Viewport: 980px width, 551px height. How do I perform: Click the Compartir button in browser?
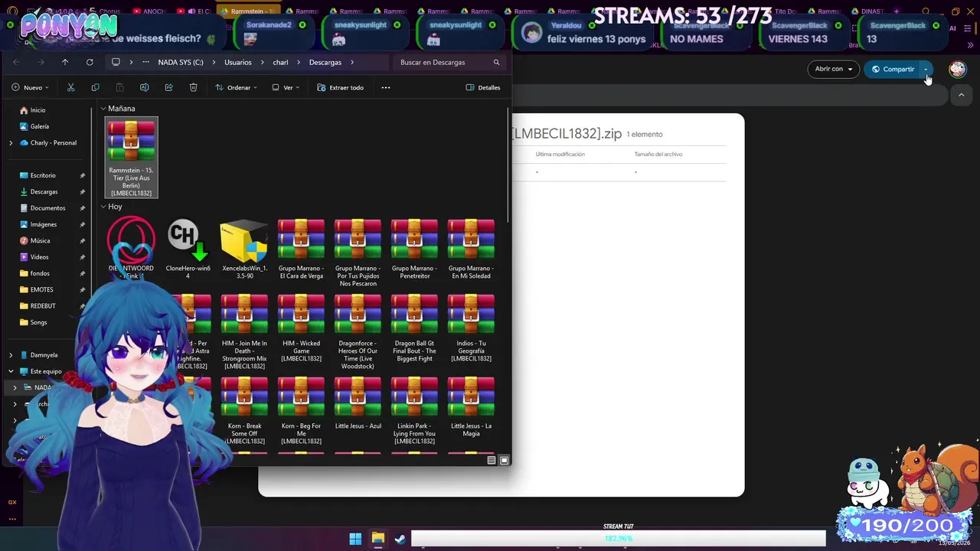(893, 69)
